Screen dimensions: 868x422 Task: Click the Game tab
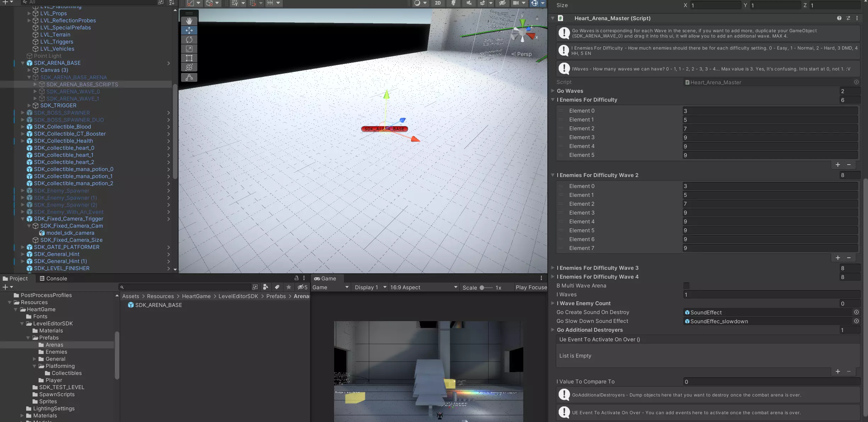pyautogui.click(x=325, y=279)
